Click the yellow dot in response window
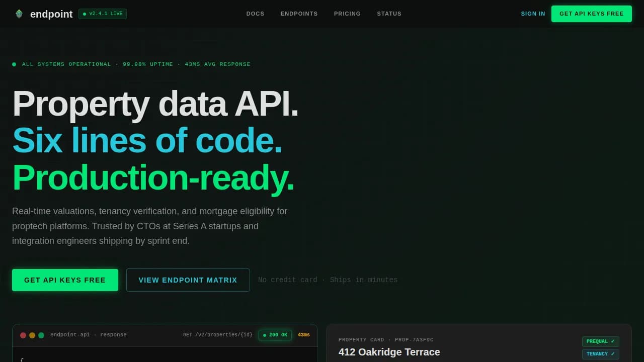This screenshot has width=644, height=362. point(32,335)
